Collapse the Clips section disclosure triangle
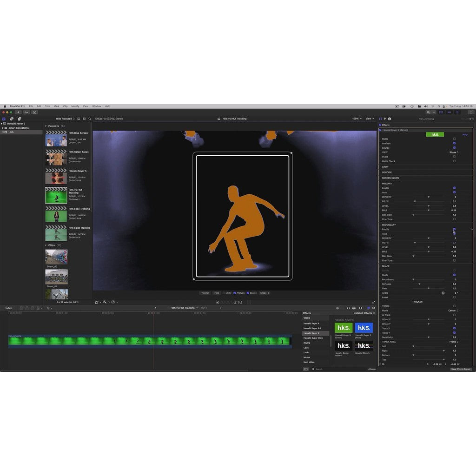Image resolution: width=476 pixels, height=476 pixels. click(x=46, y=245)
